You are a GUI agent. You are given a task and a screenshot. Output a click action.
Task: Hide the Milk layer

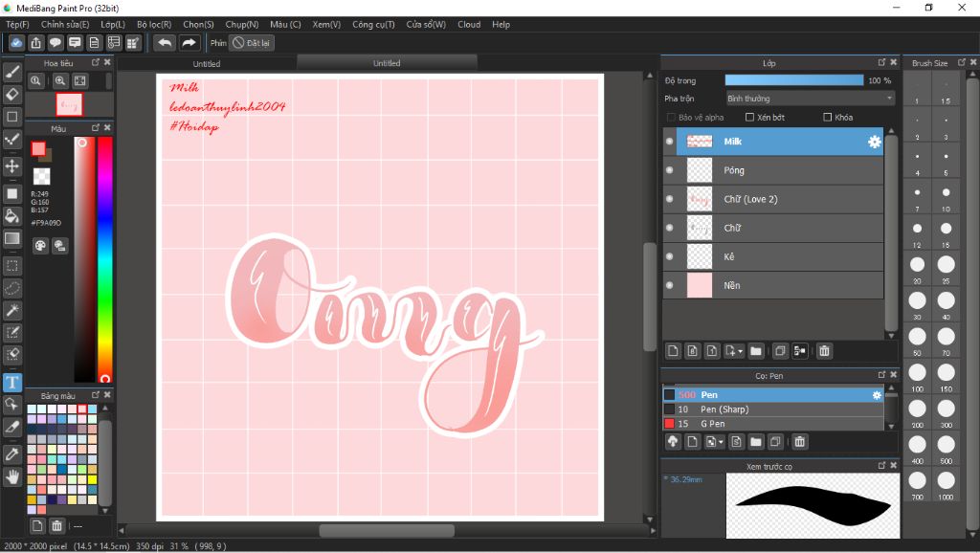(669, 142)
